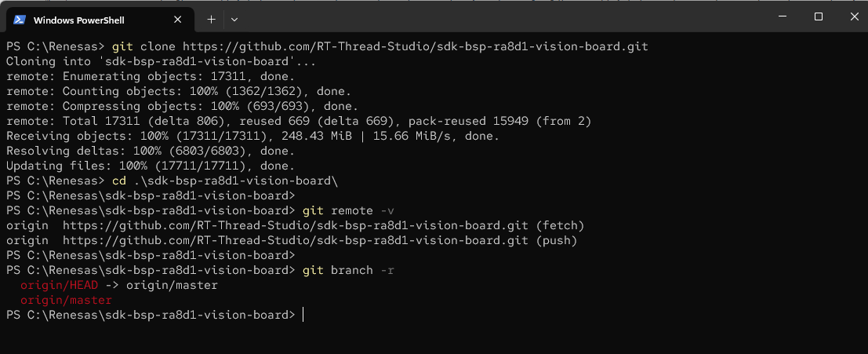Expand the new tab profile dropdown chevron
The width and height of the screenshot is (868, 354).
234,19
